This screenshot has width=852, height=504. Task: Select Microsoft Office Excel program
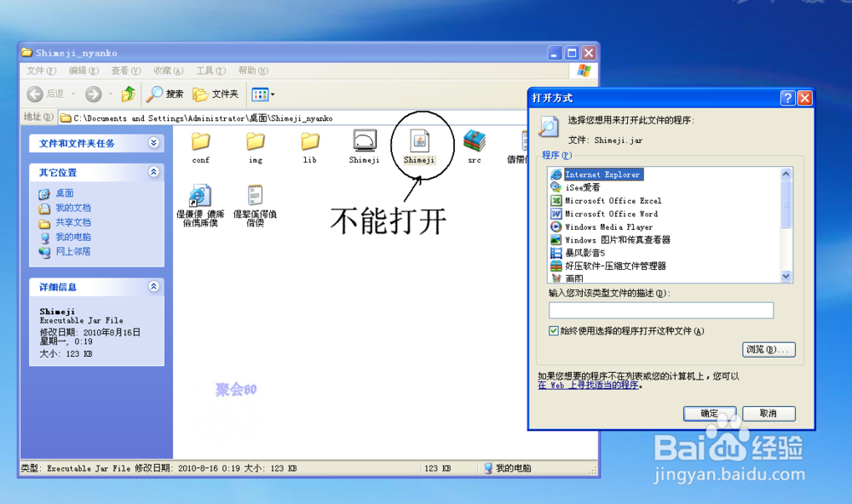pos(613,200)
